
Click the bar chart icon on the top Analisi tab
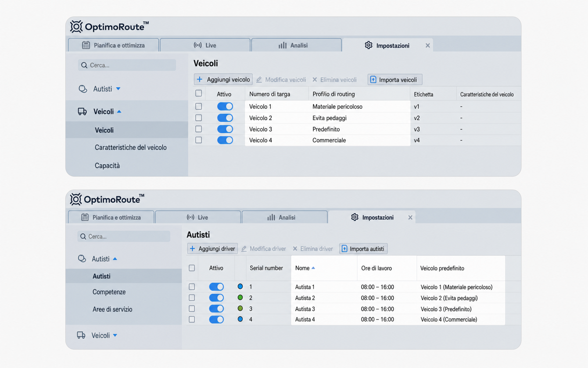coord(282,45)
